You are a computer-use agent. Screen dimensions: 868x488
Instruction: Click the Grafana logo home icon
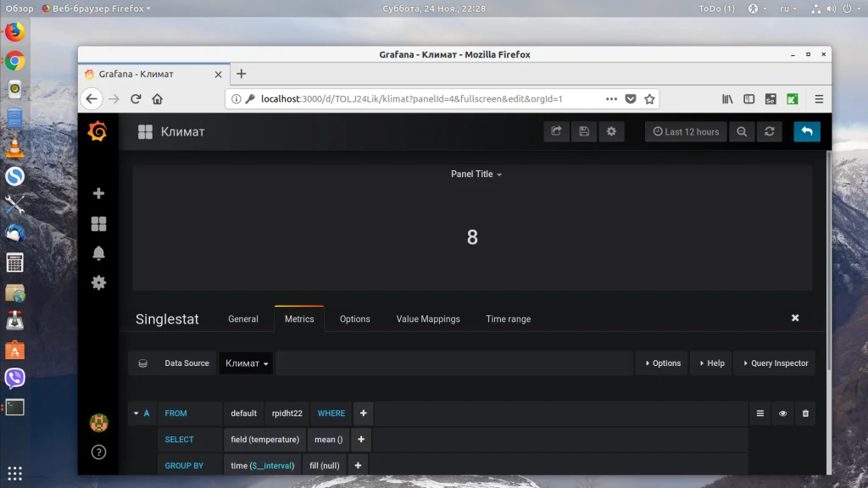click(98, 131)
